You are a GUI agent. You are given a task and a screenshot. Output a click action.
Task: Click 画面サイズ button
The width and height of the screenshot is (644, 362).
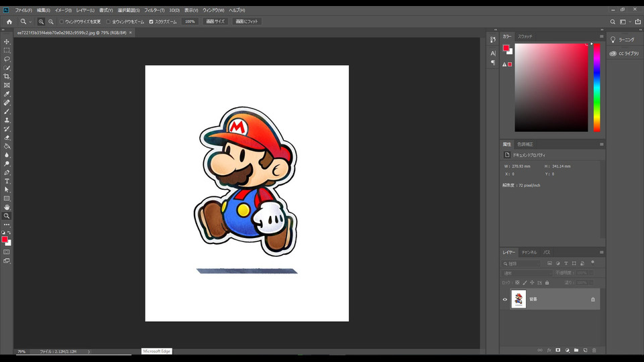pyautogui.click(x=215, y=21)
